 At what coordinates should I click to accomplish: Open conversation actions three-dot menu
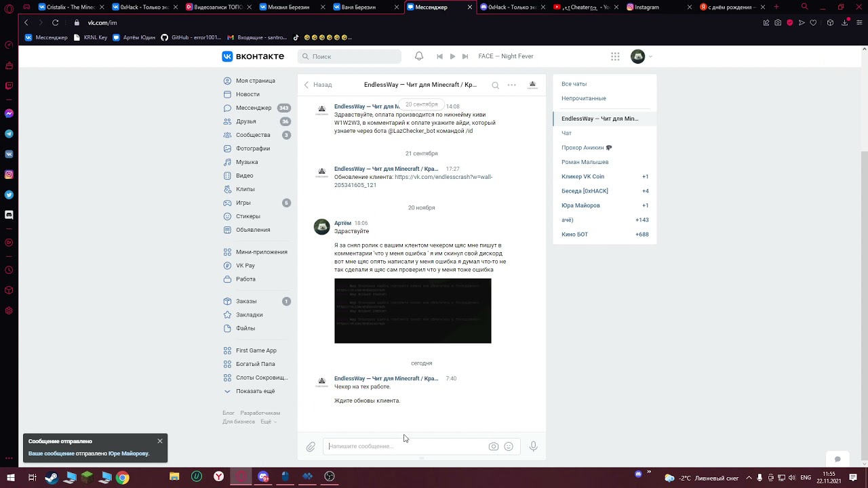tap(512, 85)
